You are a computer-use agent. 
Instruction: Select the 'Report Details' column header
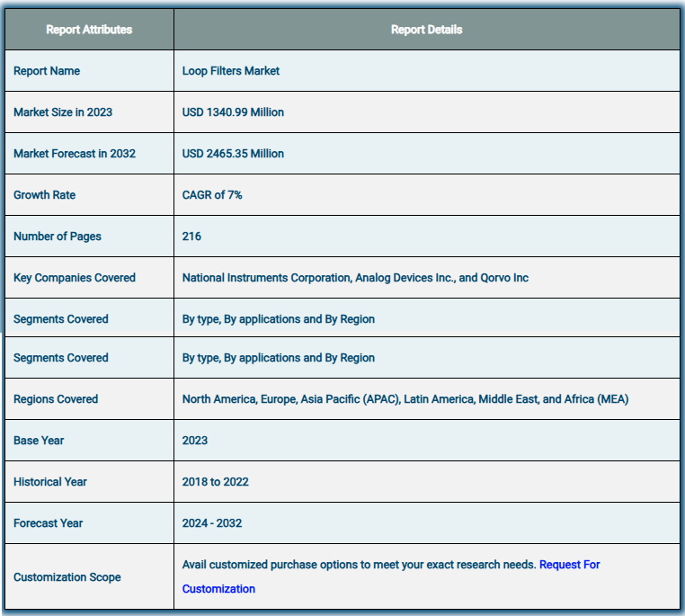[426, 30]
